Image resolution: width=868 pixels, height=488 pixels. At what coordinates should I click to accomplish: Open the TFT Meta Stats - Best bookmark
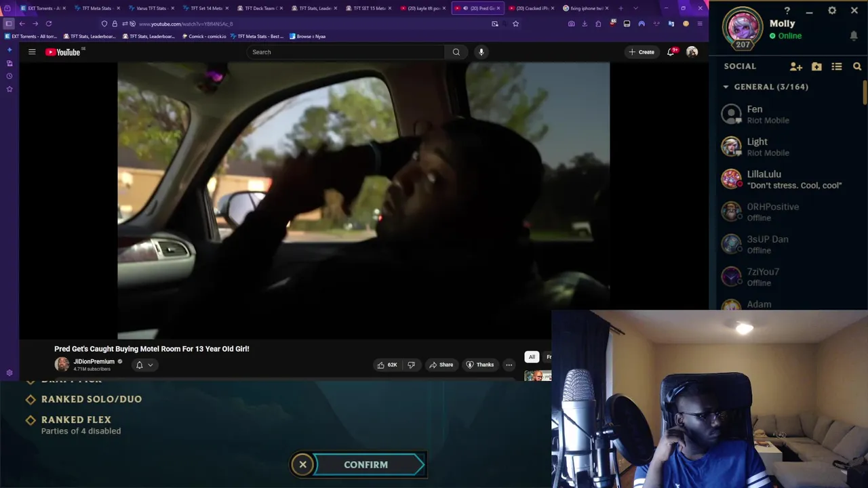[257, 37]
